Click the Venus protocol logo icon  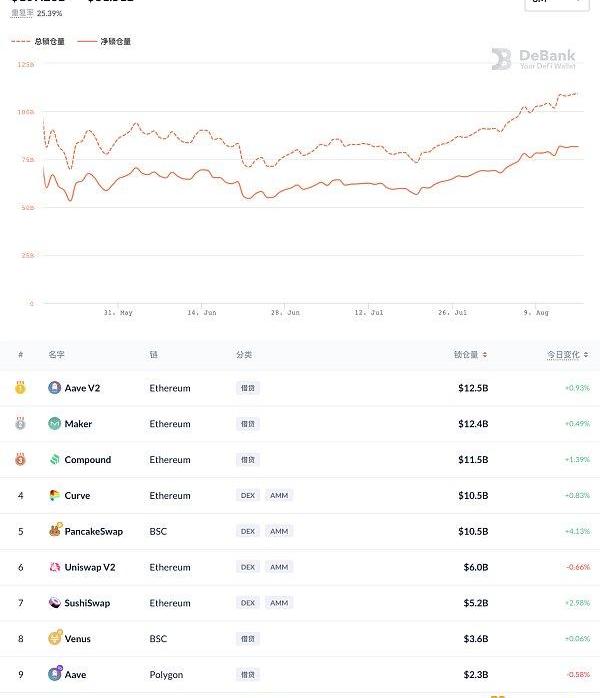[55, 638]
